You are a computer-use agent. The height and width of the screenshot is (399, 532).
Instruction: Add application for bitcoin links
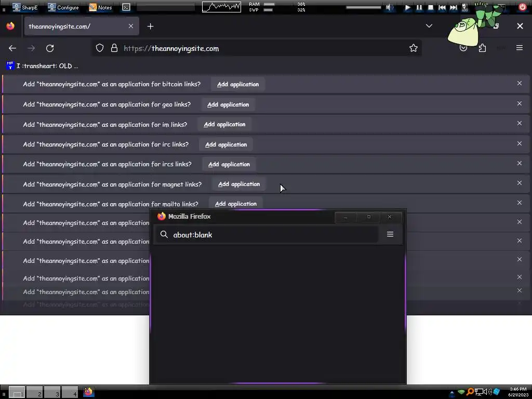coord(238,84)
